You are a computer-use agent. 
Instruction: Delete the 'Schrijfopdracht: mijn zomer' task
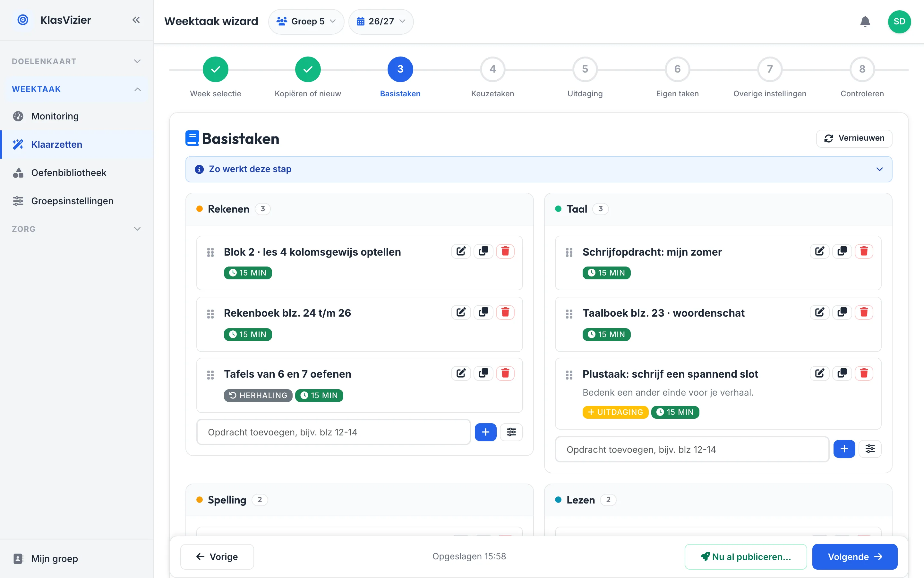click(x=864, y=251)
